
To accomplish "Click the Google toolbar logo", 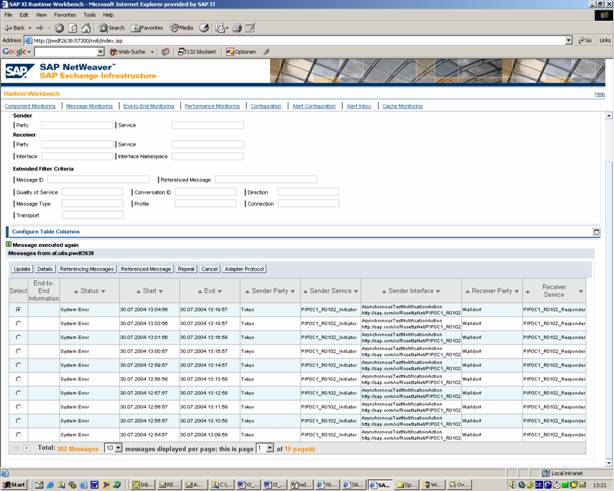I will coord(16,52).
